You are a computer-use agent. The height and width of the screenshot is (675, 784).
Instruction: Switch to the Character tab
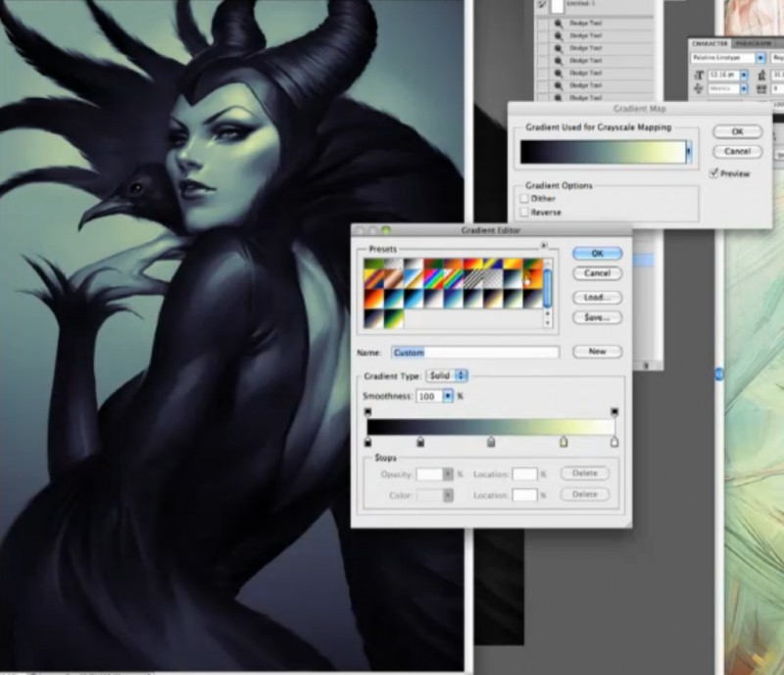(710, 43)
